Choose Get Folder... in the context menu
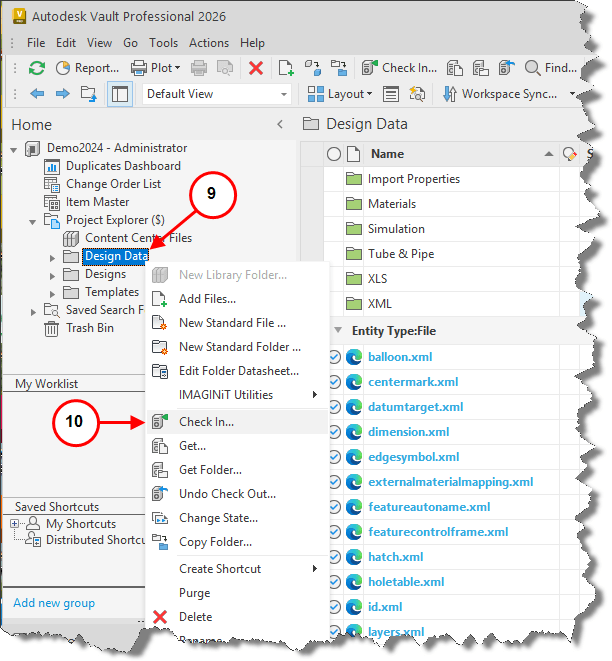The image size is (612, 661). (x=237, y=470)
